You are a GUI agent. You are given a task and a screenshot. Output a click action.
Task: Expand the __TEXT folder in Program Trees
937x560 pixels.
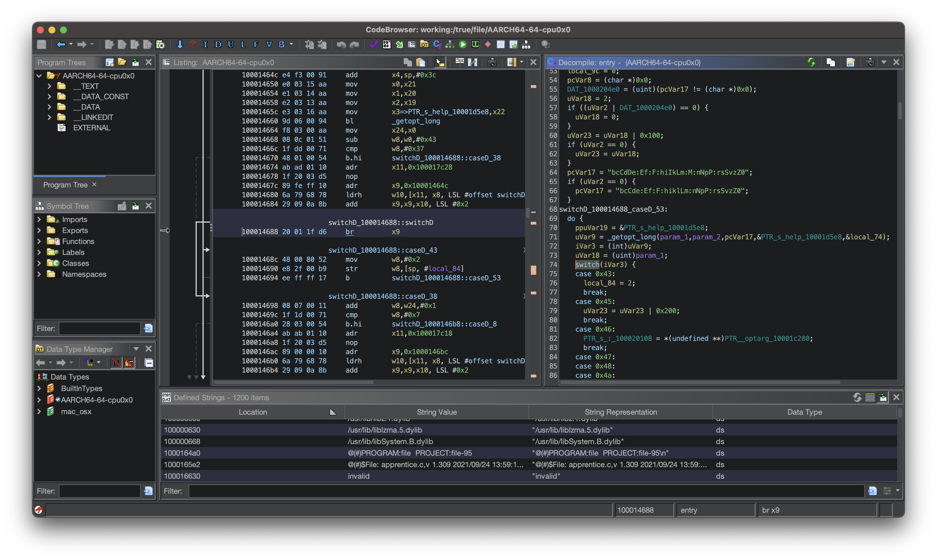click(49, 86)
